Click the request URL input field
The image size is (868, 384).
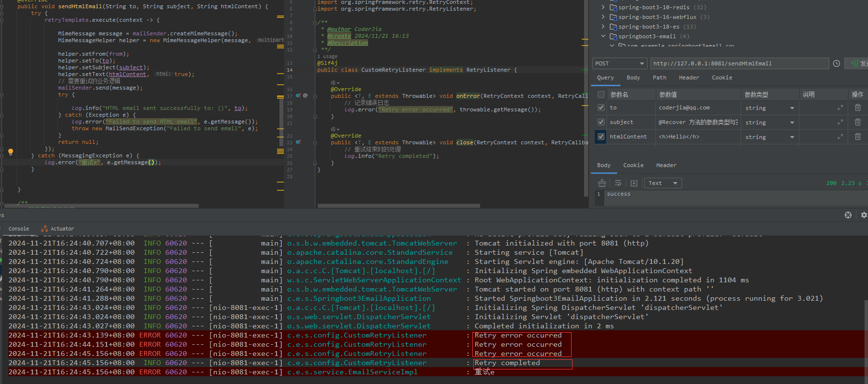coord(740,63)
